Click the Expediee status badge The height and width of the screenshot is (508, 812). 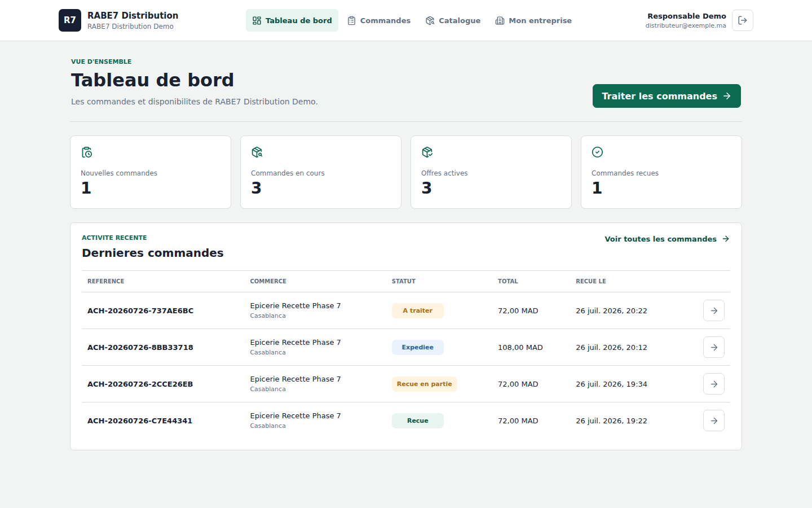[x=418, y=347]
